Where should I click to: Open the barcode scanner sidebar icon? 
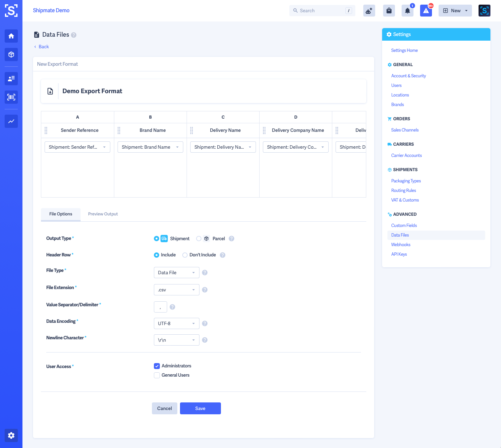click(x=11, y=97)
